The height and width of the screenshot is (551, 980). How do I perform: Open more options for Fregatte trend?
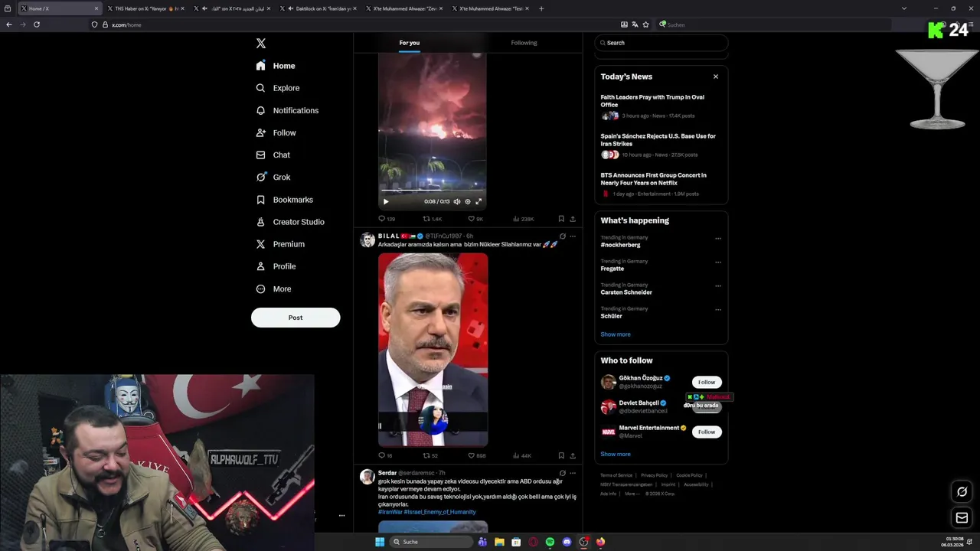[x=718, y=262]
